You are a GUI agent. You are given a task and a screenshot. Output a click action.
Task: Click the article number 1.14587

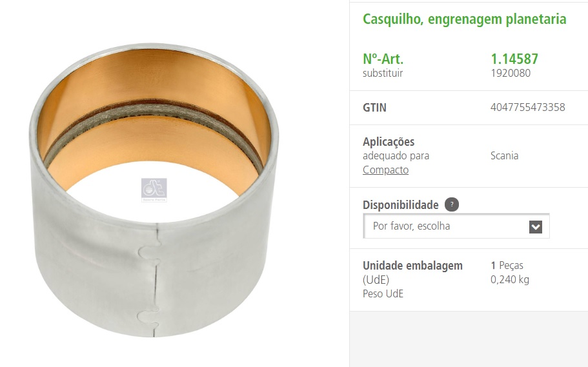(514, 59)
